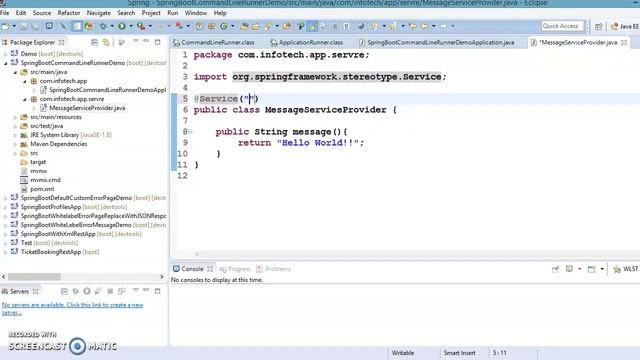The width and height of the screenshot is (640, 360).
Task: Click the Back navigation arrow icon
Action: pos(424,26)
